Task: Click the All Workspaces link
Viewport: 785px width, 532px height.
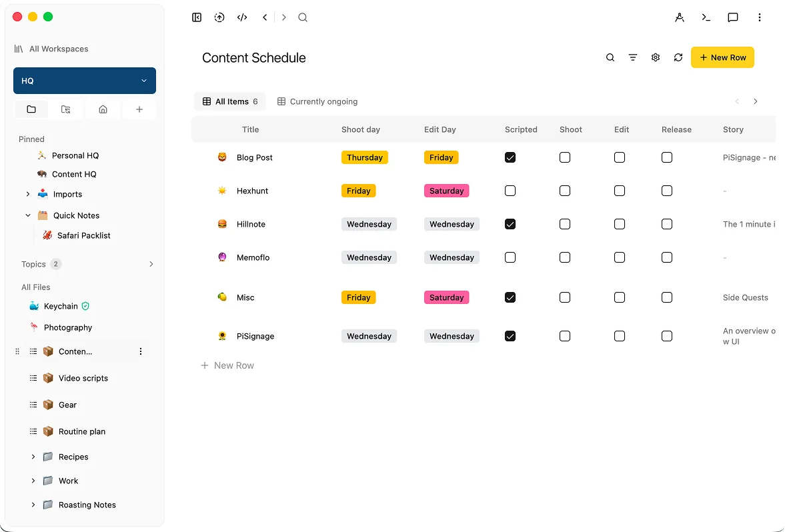Action: (x=59, y=49)
